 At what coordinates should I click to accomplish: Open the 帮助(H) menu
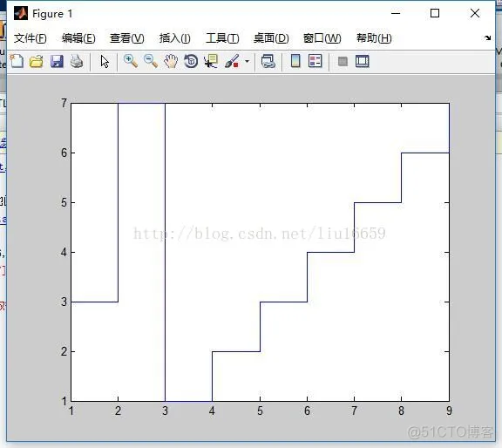(374, 38)
